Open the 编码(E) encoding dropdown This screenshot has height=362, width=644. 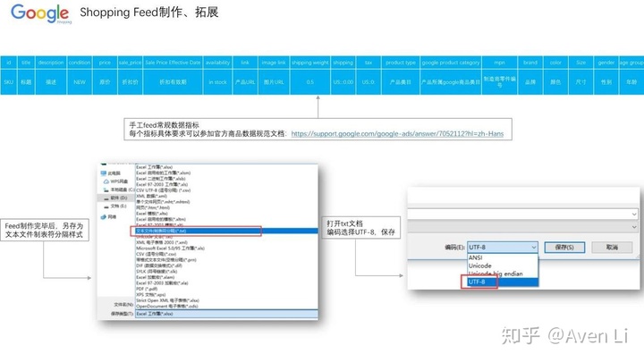[503, 247]
